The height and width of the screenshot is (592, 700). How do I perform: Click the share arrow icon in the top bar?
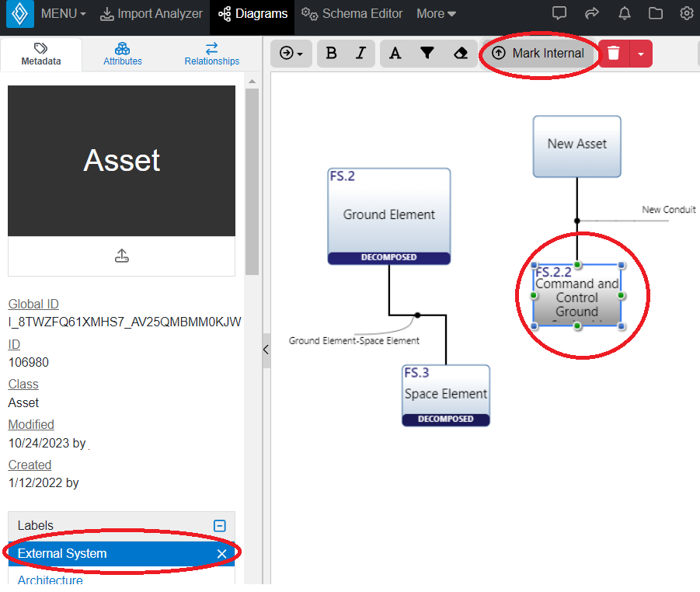coord(592,13)
